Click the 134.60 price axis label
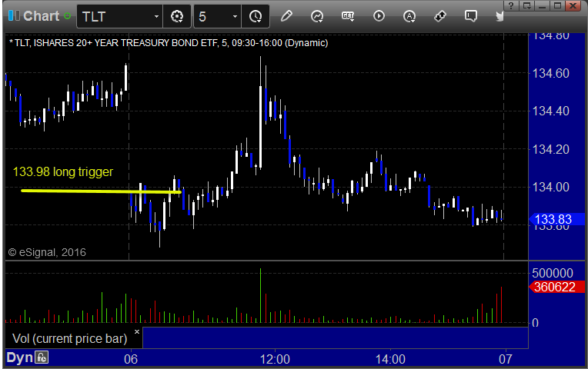This screenshot has height=369, width=588. click(x=551, y=73)
